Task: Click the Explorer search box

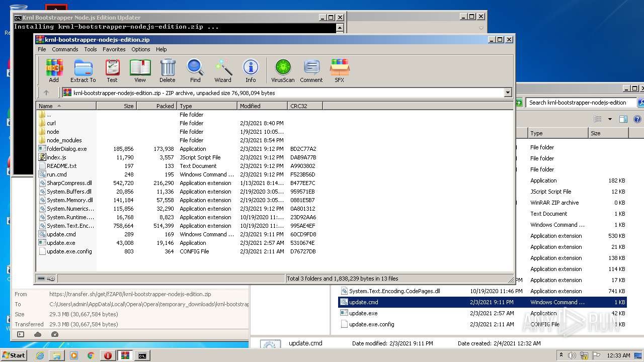Action: [x=580, y=103]
